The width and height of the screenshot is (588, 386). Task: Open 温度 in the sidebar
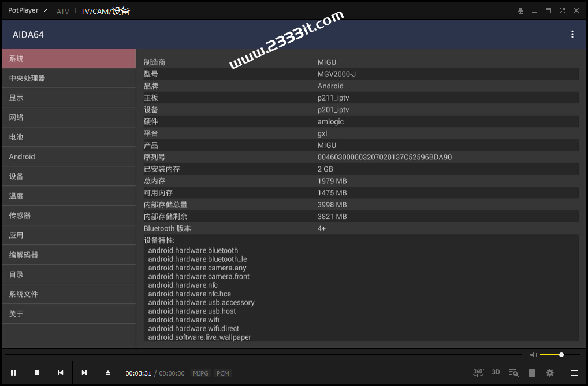69,196
